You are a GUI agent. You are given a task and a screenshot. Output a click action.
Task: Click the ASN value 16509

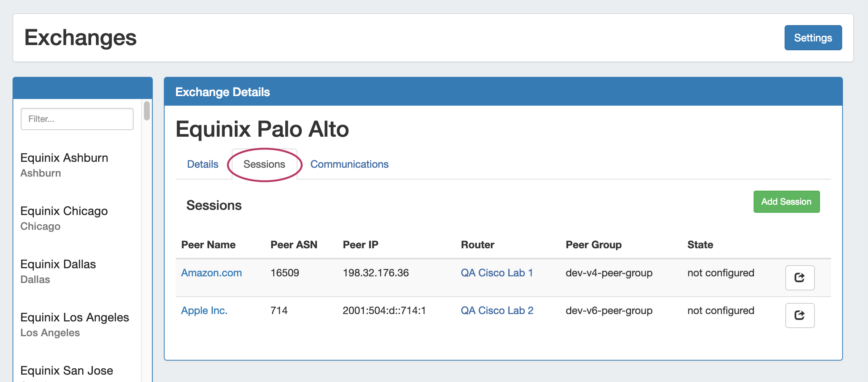tap(285, 273)
